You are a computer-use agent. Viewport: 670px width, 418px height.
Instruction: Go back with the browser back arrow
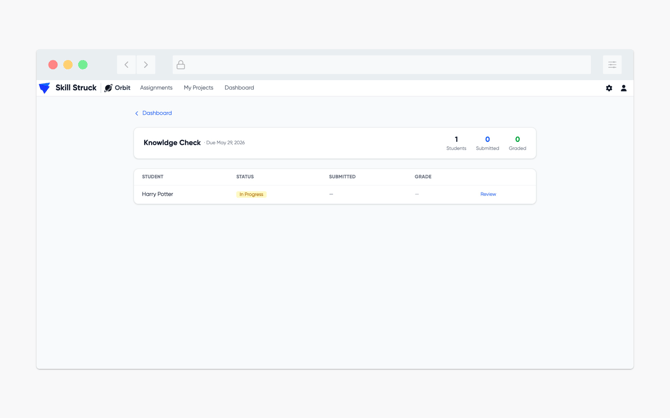(126, 65)
